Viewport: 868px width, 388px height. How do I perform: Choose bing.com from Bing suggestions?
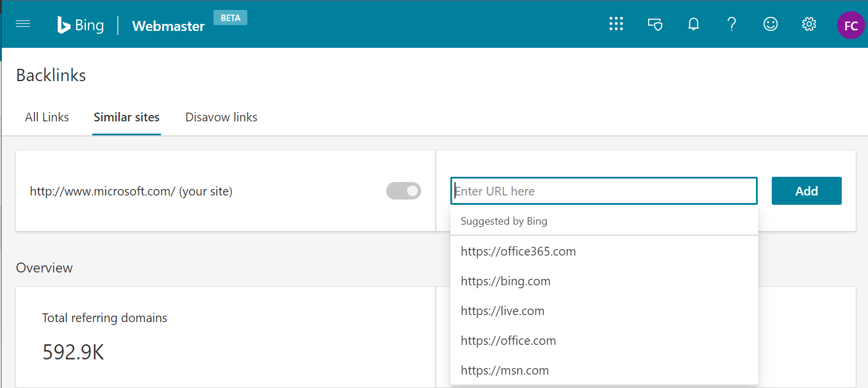pyautogui.click(x=505, y=281)
